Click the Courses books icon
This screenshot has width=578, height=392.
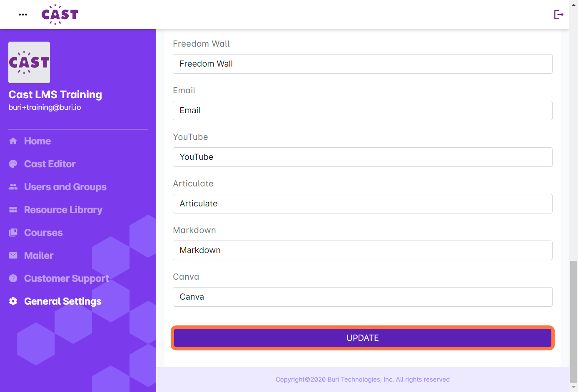13,233
